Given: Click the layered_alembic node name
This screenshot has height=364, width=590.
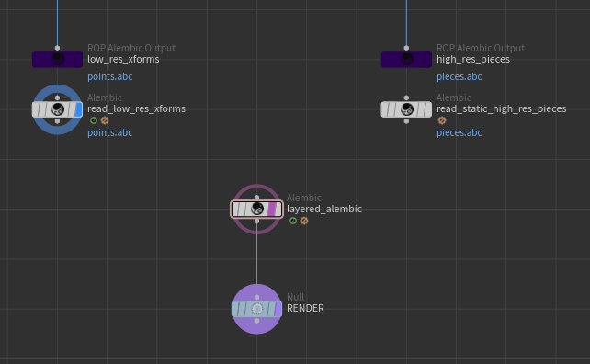Looking at the screenshot, I should pos(324,209).
